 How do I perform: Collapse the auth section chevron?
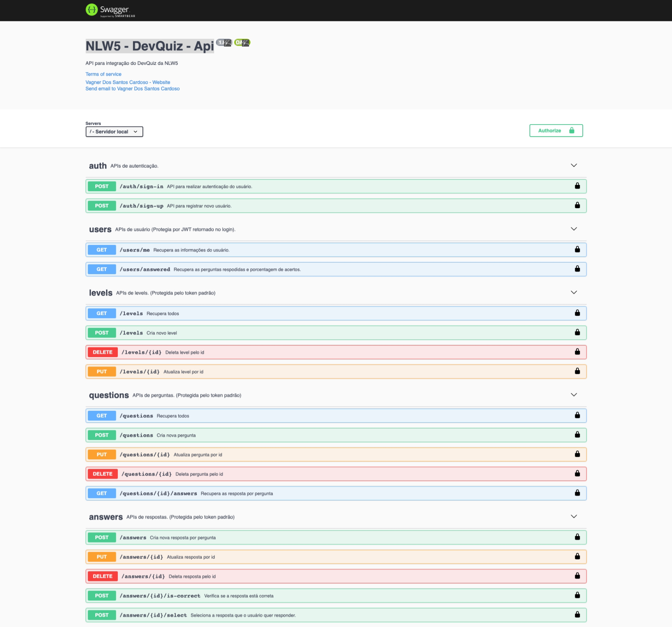tap(574, 165)
